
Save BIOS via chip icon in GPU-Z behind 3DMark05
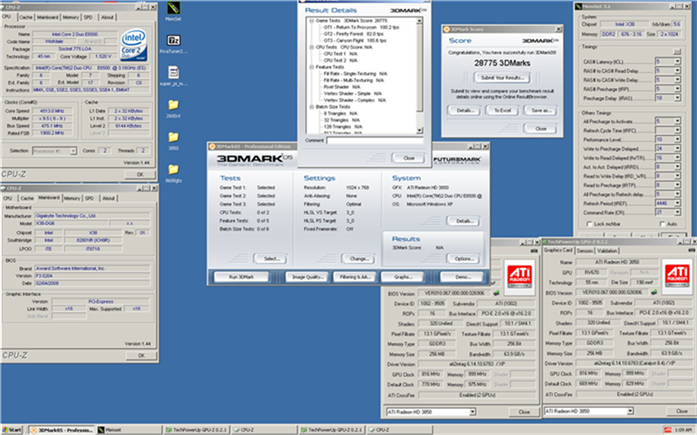[x=497, y=293]
